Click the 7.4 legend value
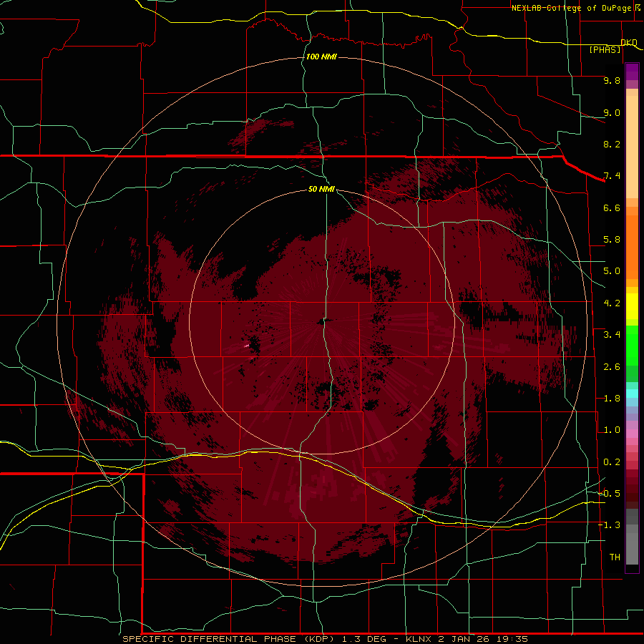This screenshot has height=644, width=644. tap(612, 176)
